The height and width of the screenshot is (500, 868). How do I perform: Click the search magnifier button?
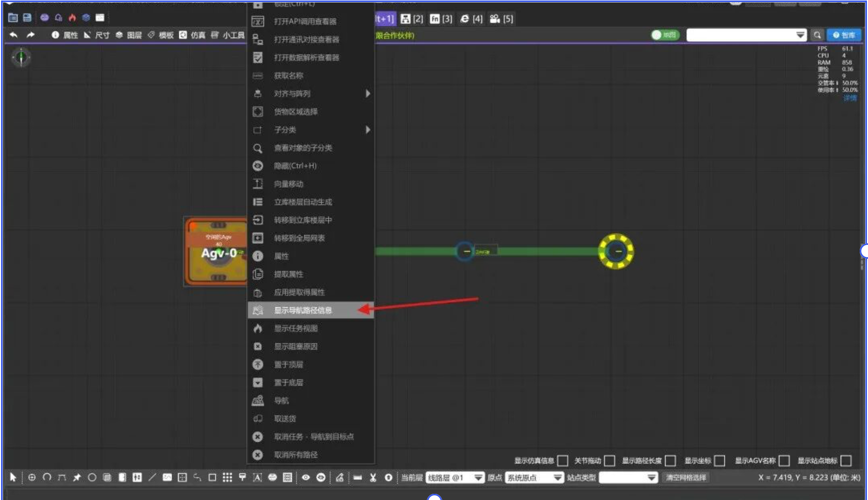(817, 35)
